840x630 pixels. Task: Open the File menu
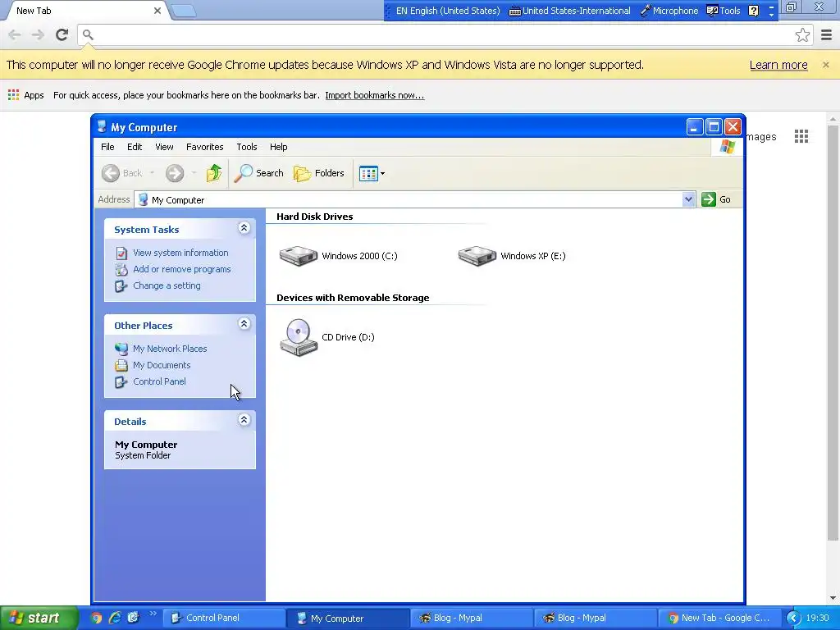point(107,147)
